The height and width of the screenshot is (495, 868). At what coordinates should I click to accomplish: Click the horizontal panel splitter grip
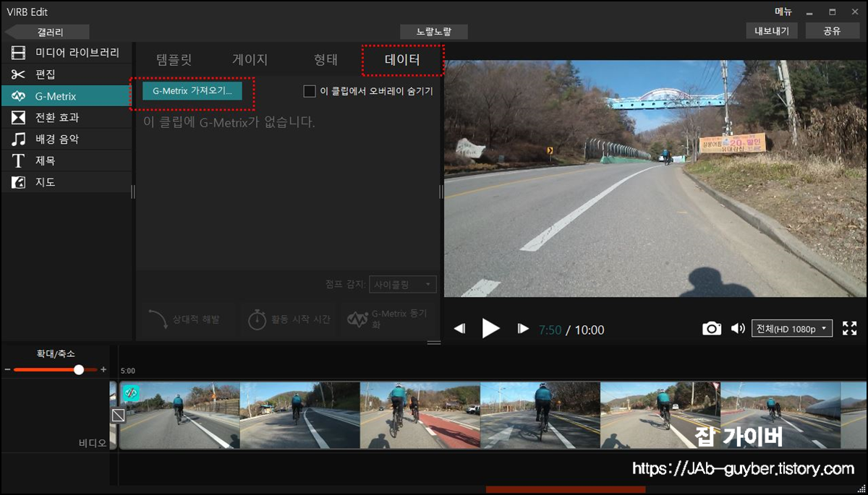434,343
